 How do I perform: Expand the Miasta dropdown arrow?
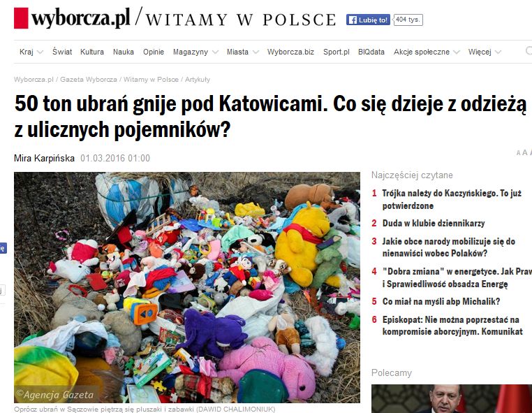tap(256, 52)
